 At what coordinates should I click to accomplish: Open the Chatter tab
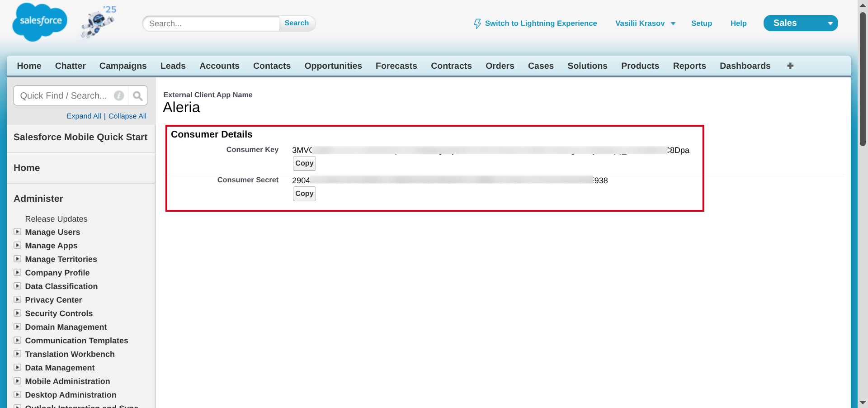(70, 66)
